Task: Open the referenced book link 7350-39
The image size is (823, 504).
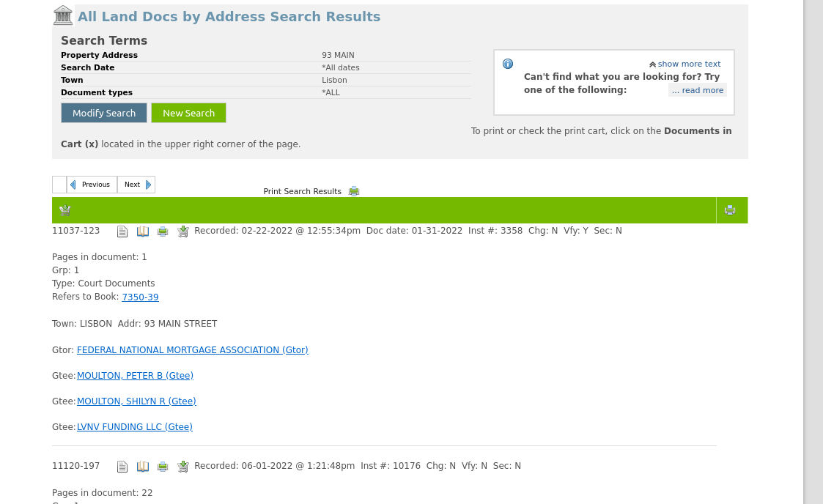Action: click(140, 297)
